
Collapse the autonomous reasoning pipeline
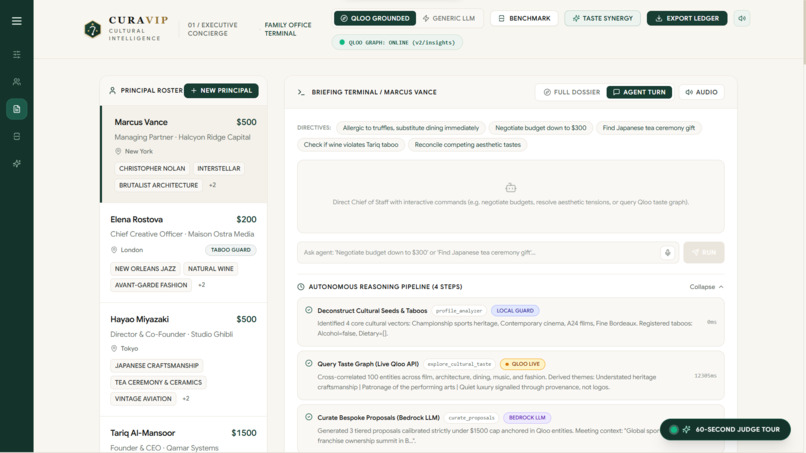pyautogui.click(x=706, y=287)
